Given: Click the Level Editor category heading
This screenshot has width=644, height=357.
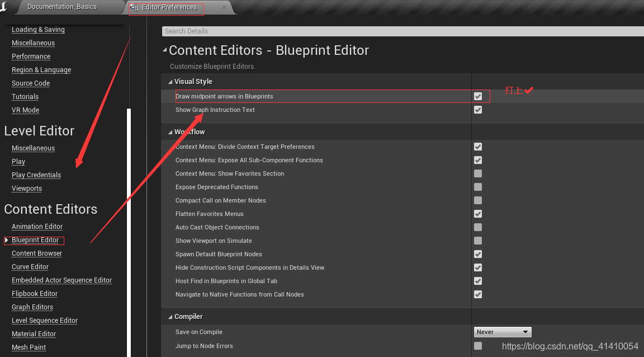Looking at the screenshot, I should pyautogui.click(x=40, y=131).
